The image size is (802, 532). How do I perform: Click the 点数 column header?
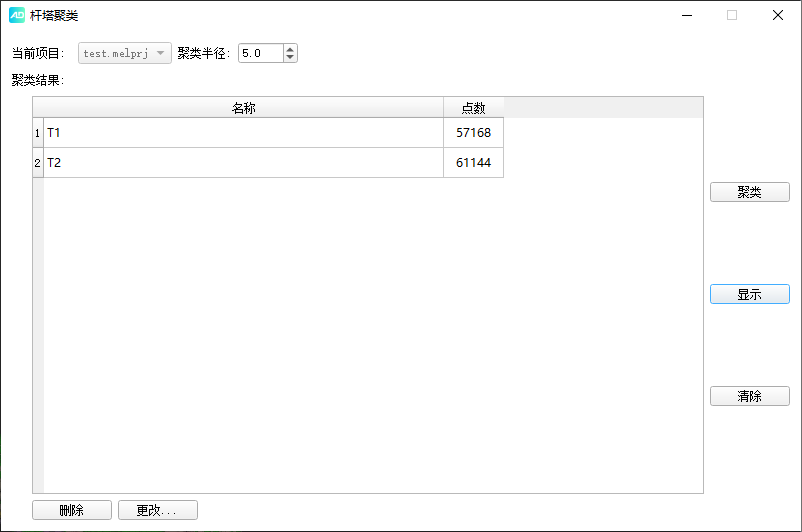[474, 108]
